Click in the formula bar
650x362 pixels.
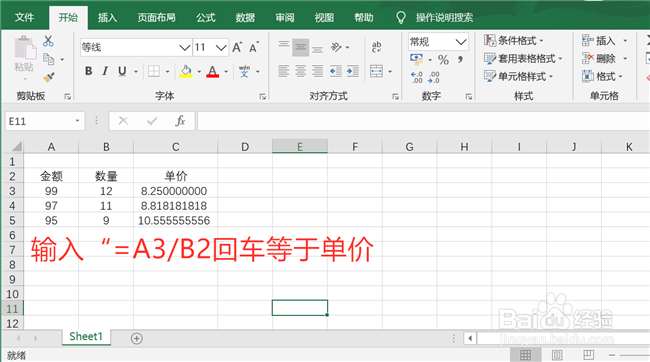click(x=423, y=121)
